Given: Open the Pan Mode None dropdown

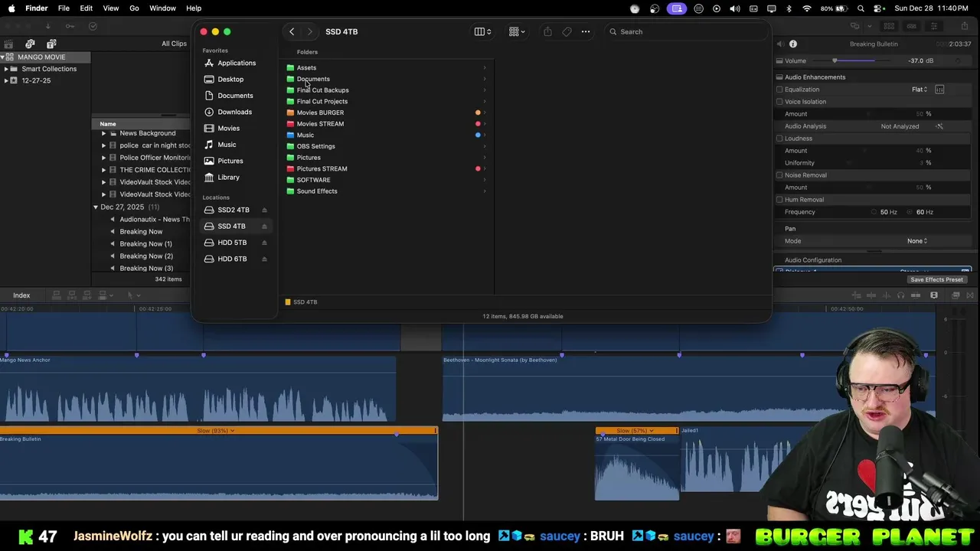Looking at the screenshot, I should click(x=917, y=241).
